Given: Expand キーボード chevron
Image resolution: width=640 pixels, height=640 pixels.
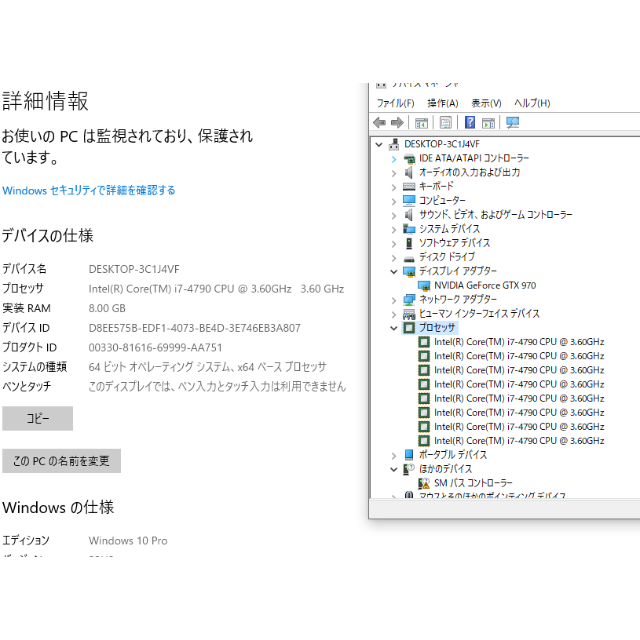Looking at the screenshot, I should [394, 187].
